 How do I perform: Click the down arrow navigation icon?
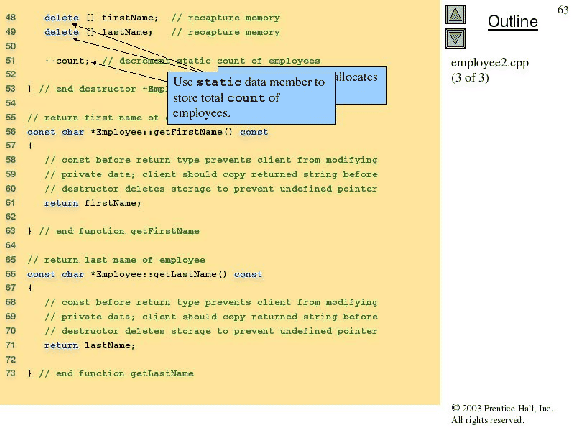point(455,39)
